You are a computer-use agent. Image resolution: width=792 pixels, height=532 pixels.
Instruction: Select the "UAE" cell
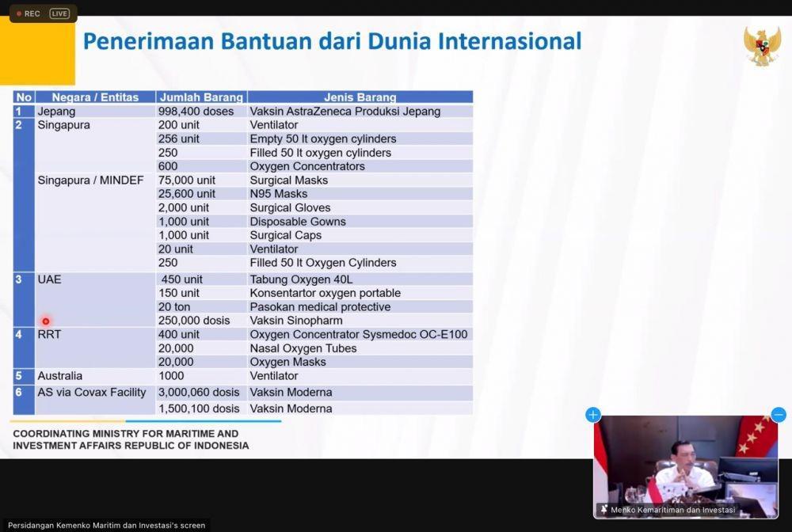[x=95, y=299]
